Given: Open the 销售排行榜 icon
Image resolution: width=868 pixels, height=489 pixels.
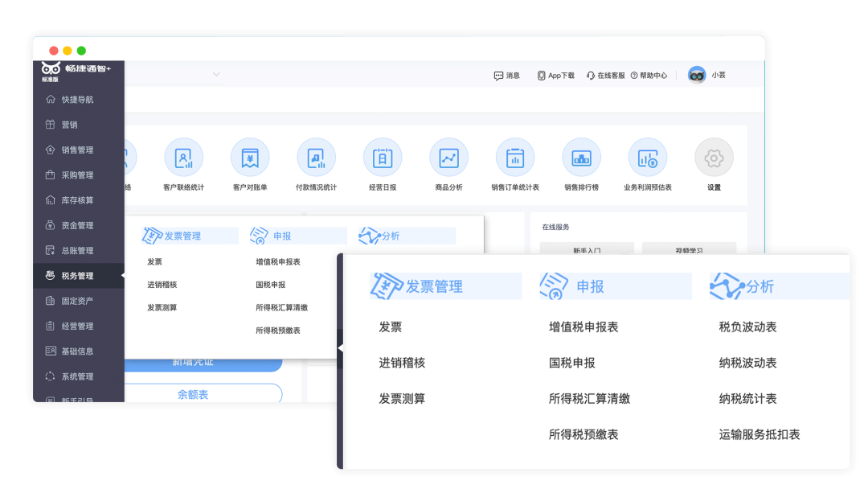Looking at the screenshot, I should click(x=581, y=158).
